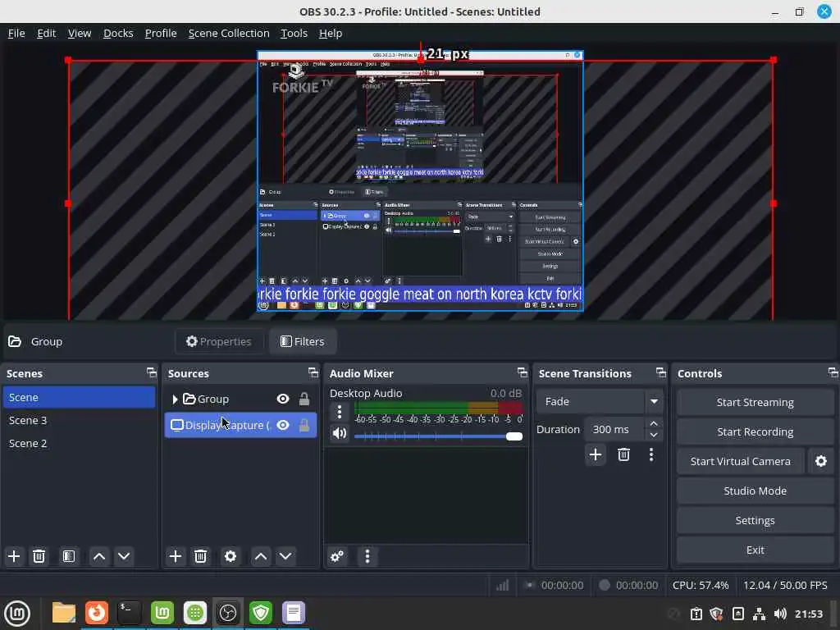Expand the Group source tree arrow

[x=175, y=399]
